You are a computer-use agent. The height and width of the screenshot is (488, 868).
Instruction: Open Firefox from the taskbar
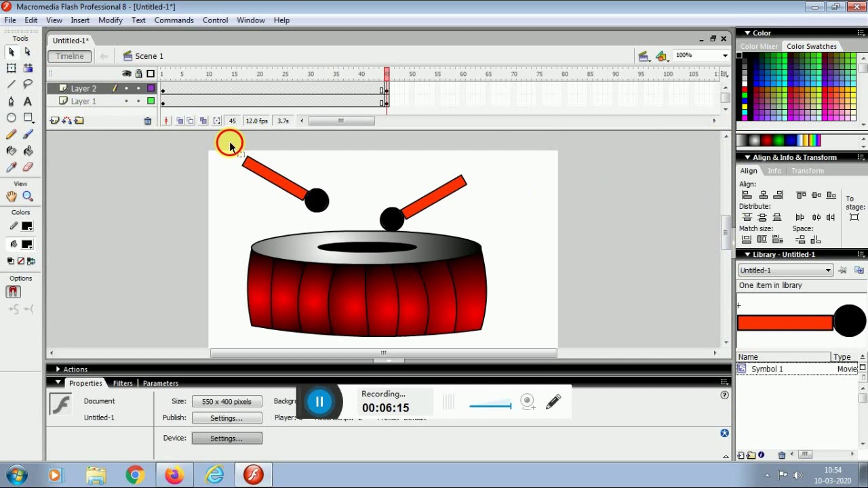(174, 475)
